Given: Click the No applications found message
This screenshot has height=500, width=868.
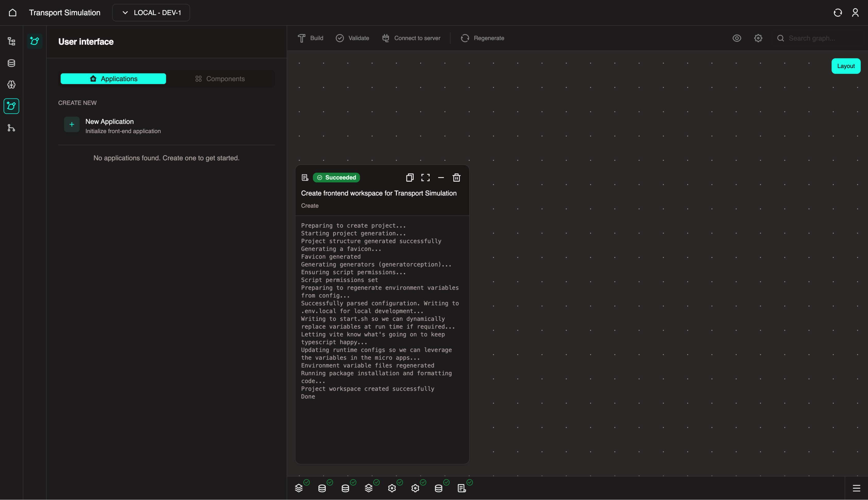Looking at the screenshot, I should pyautogui.click(x=166, y=158).
